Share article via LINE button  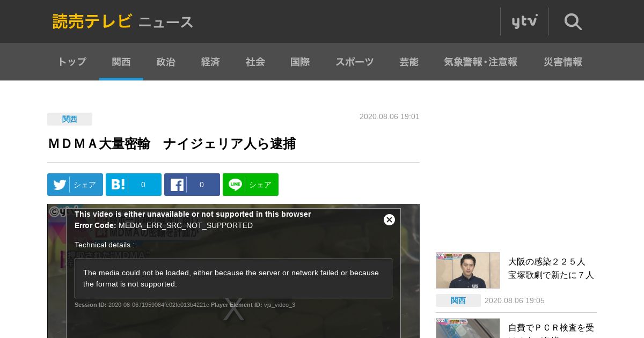pyautogui.click(x=251, y=185)
